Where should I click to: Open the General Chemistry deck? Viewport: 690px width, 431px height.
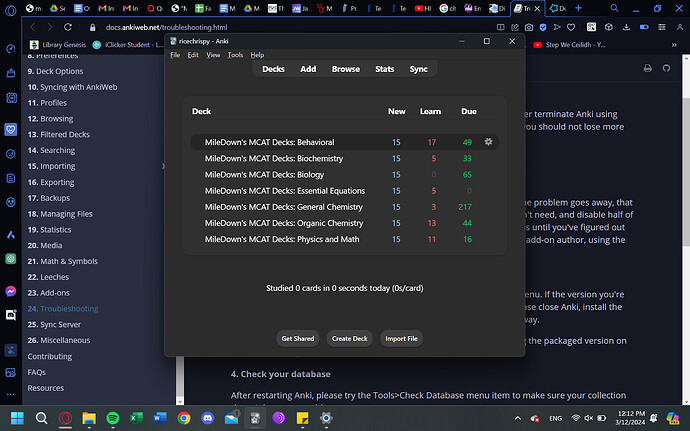coord(283,207)
